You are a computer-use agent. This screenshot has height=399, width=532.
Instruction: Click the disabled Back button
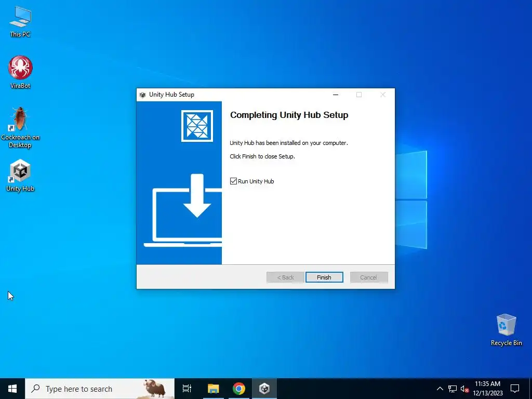click(x=285, y=277)
